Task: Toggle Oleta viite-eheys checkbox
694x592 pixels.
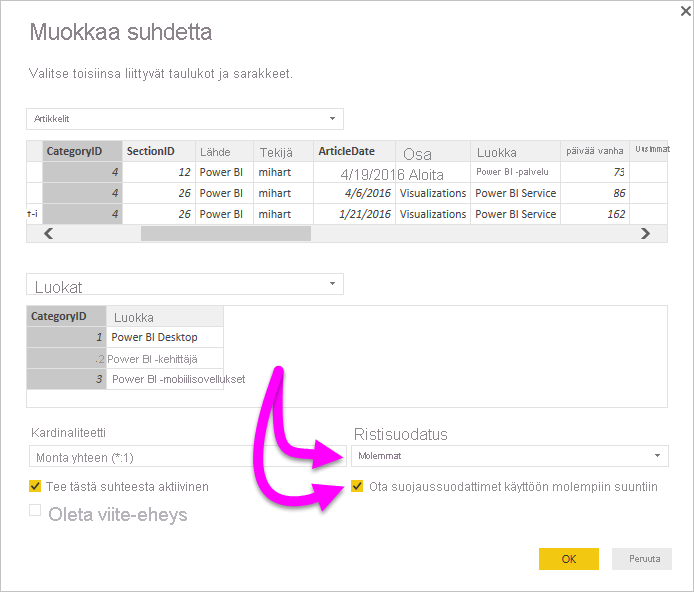Action: point(35,510)
